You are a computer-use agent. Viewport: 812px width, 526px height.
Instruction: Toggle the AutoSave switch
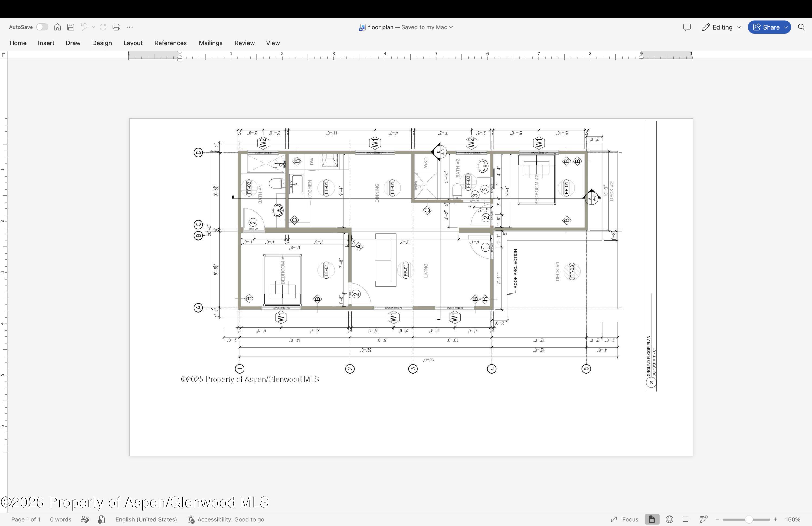click(42, 27)
